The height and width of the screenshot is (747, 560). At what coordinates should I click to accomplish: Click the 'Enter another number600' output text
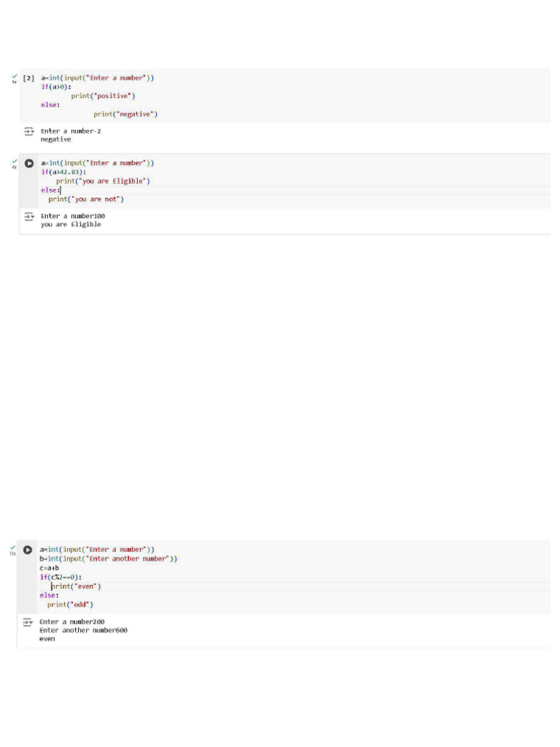tap(83, 630)
